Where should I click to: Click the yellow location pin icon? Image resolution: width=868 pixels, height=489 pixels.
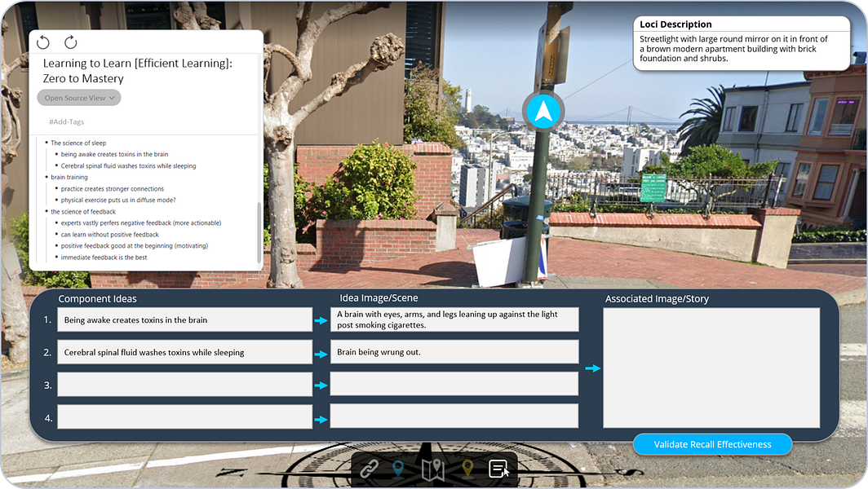pyautogui.click(x=467, y=469)
